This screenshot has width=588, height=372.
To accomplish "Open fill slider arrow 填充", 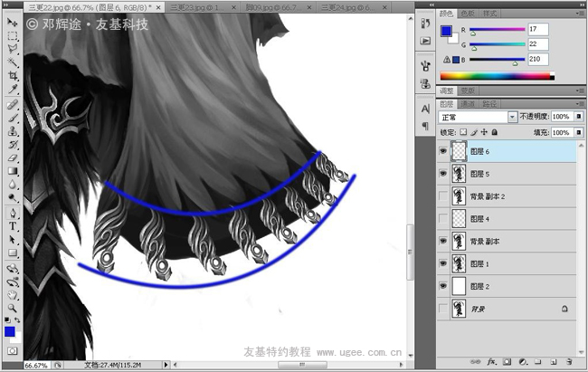I will pos(579,132).
